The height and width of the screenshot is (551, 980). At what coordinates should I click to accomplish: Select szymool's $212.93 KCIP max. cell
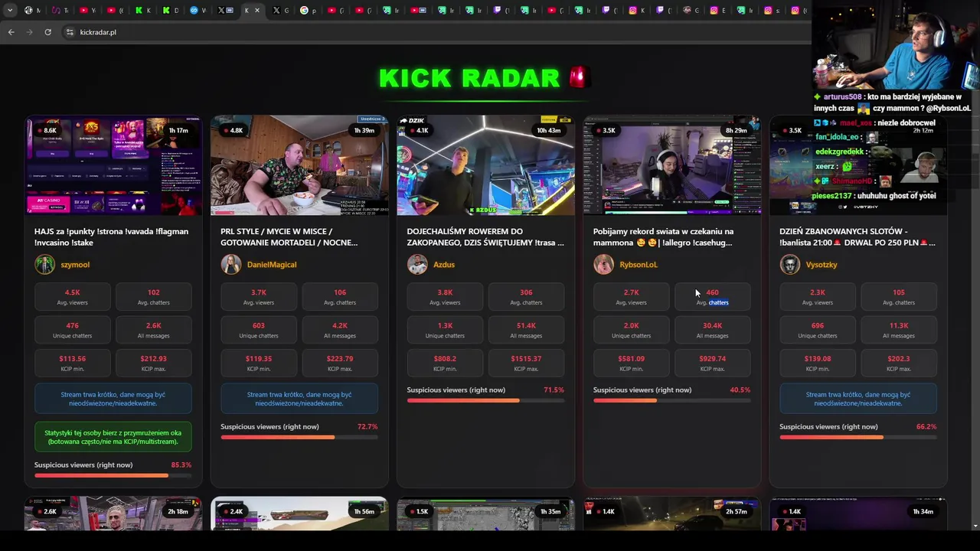click(153, 363)
